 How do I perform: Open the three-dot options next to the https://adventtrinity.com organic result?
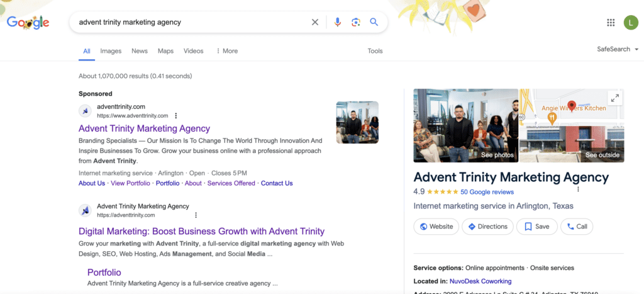(196, 215)
